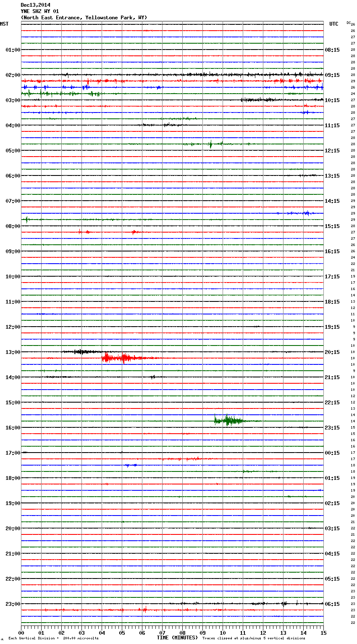Click the 15:15 UTC time label
This screenshot has height=644, width=357.
coord(332,226)
